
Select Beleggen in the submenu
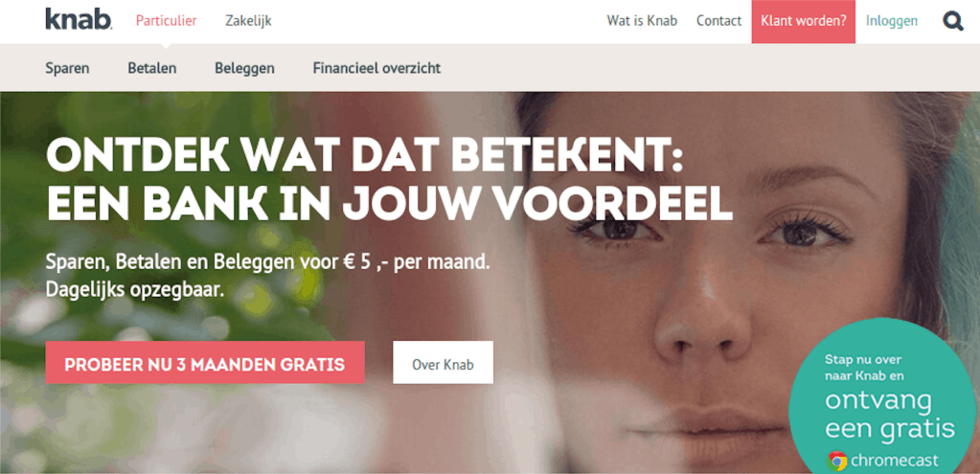point(244,68)
